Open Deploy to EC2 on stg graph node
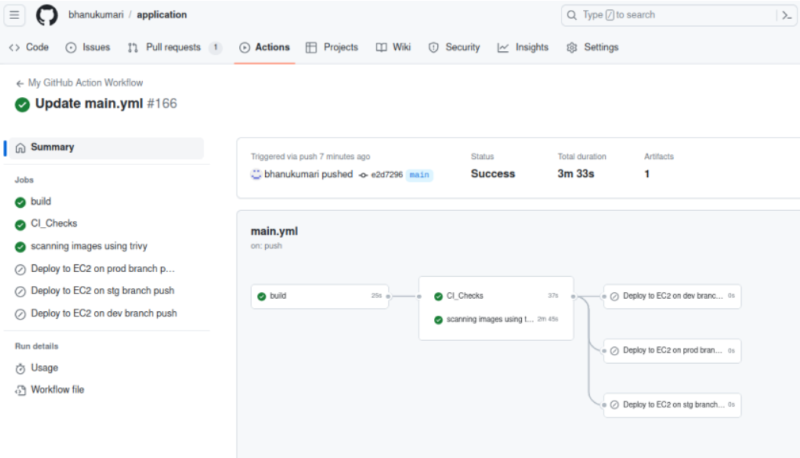The image size is (800, 458). point(672,405)
